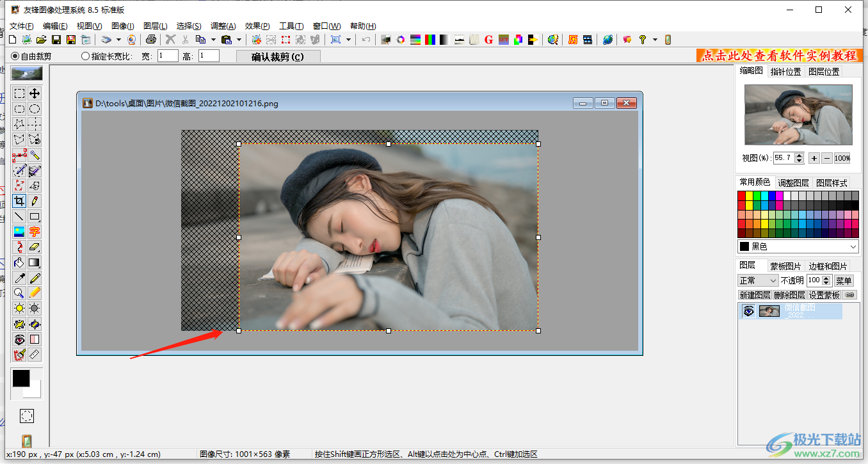
Task: Toggle visibility eye of 微信截图 layer
Action: click(748, 311)
